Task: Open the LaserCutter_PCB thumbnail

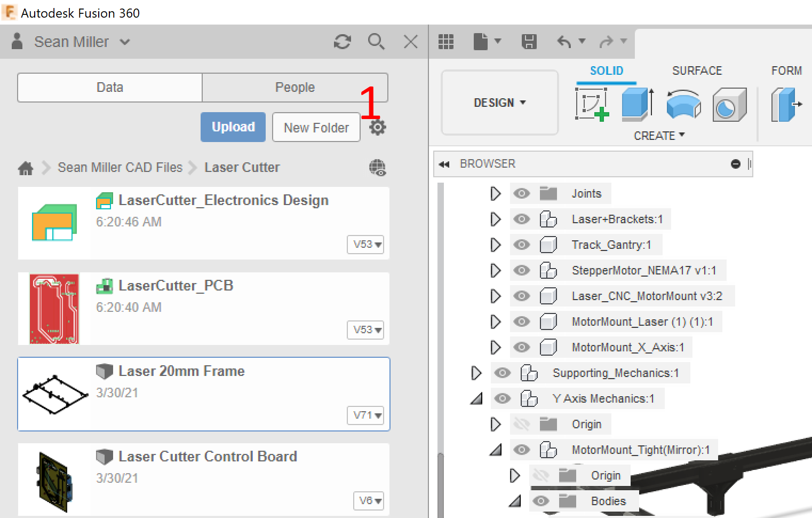Action: (54, 309)
